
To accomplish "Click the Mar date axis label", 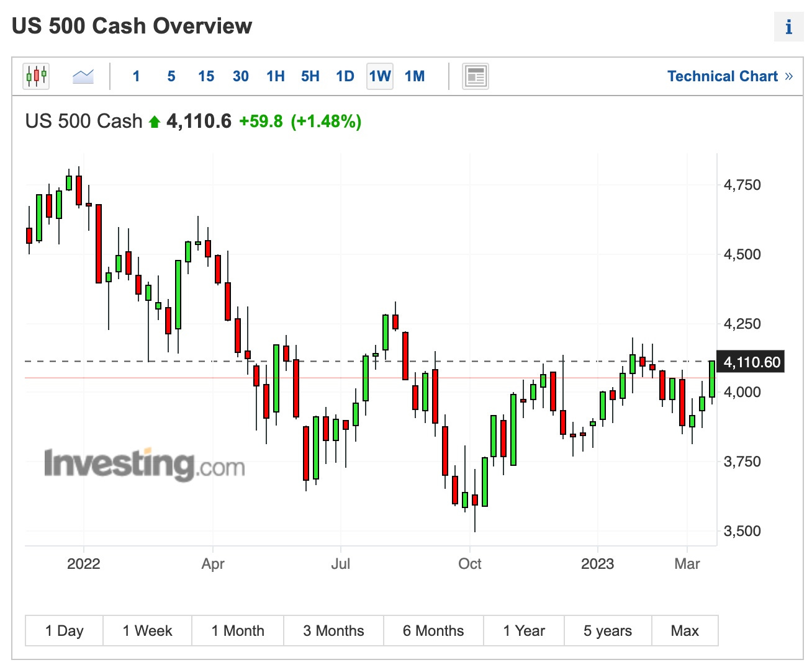I will pos(687,564).
